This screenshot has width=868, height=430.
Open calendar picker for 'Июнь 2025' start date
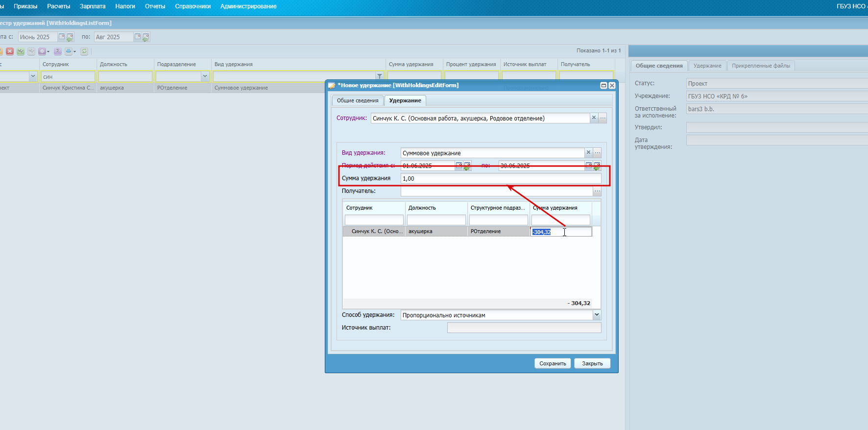[62, 37]
